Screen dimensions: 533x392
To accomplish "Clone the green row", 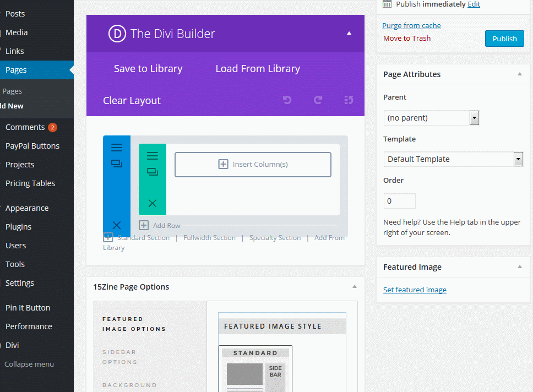I will pos(153,172).
